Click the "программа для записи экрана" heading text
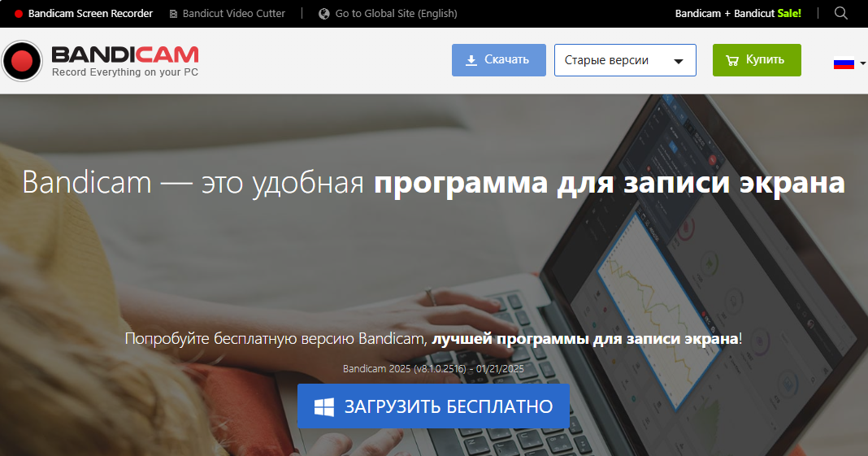The width and height of the screenshot is (868, 456). pos(610,183)
